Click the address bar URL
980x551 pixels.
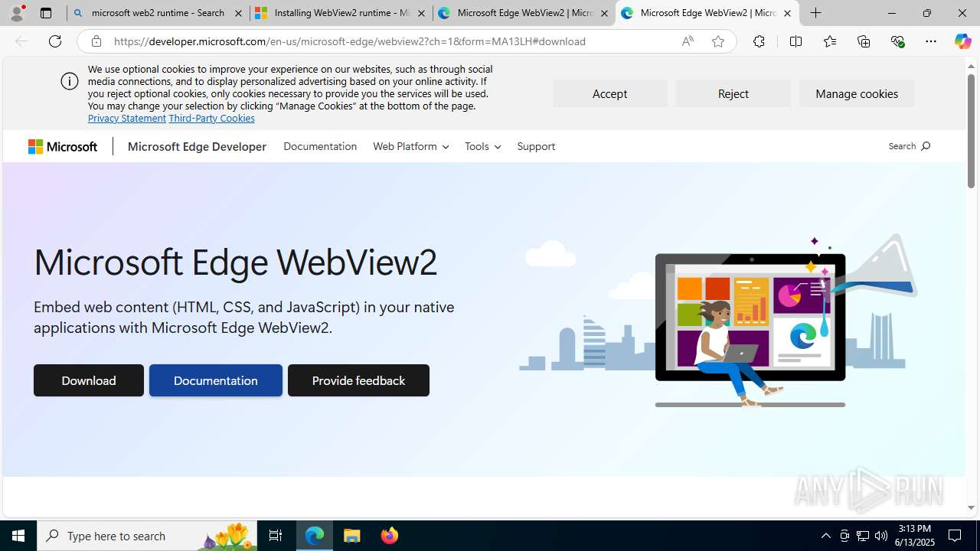(350, 41)
